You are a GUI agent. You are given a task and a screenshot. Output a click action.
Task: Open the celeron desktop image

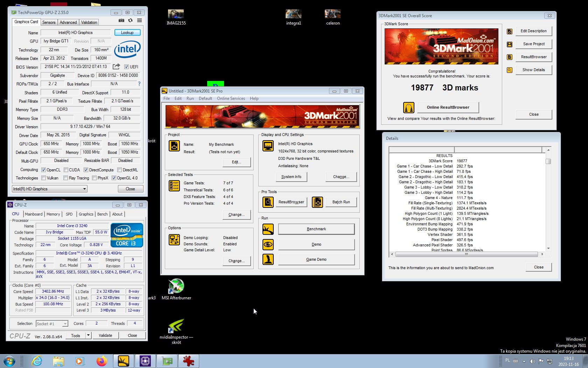(332, 17)
